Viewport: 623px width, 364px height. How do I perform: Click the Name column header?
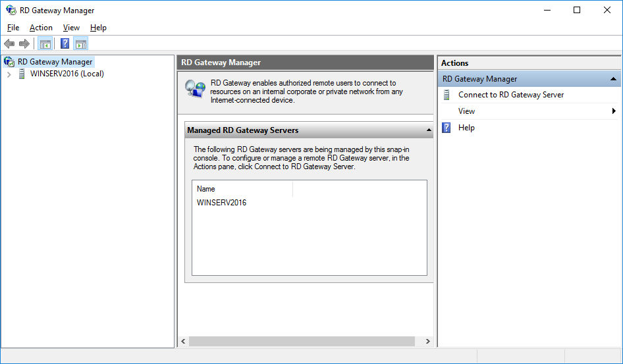pos(242,189)
